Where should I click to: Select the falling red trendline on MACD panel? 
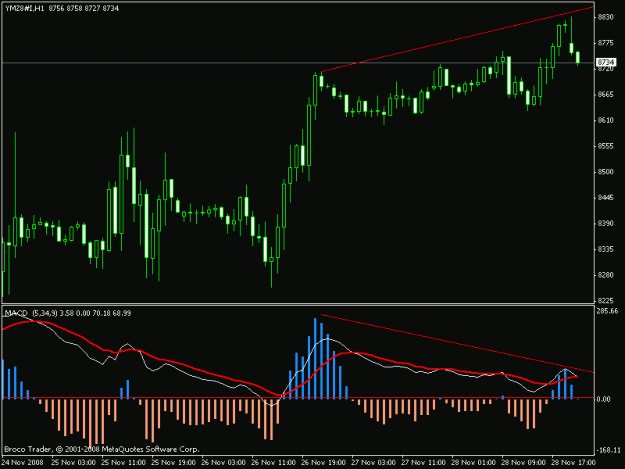(458, 343)
